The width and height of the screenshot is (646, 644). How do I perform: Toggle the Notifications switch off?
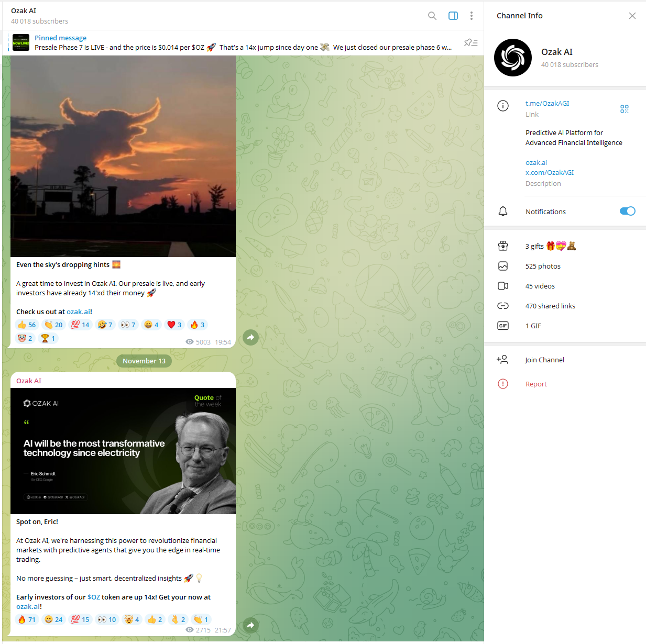[627, 211]
